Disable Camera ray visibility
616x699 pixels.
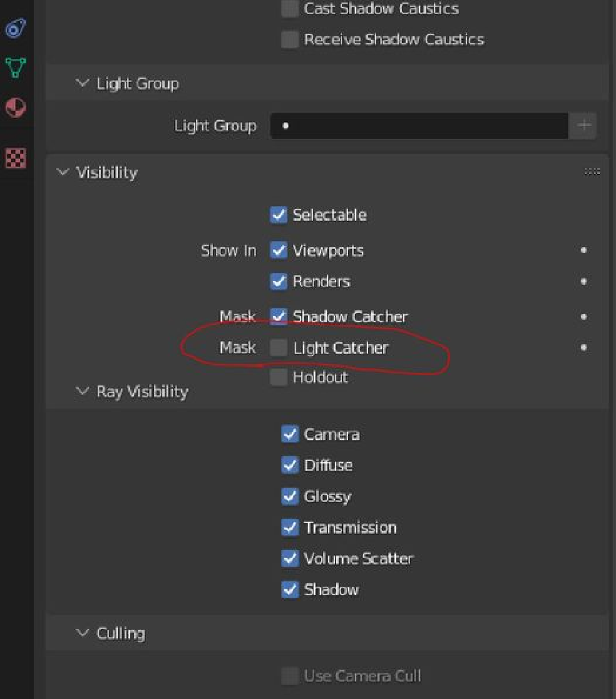tap(290, 434)
